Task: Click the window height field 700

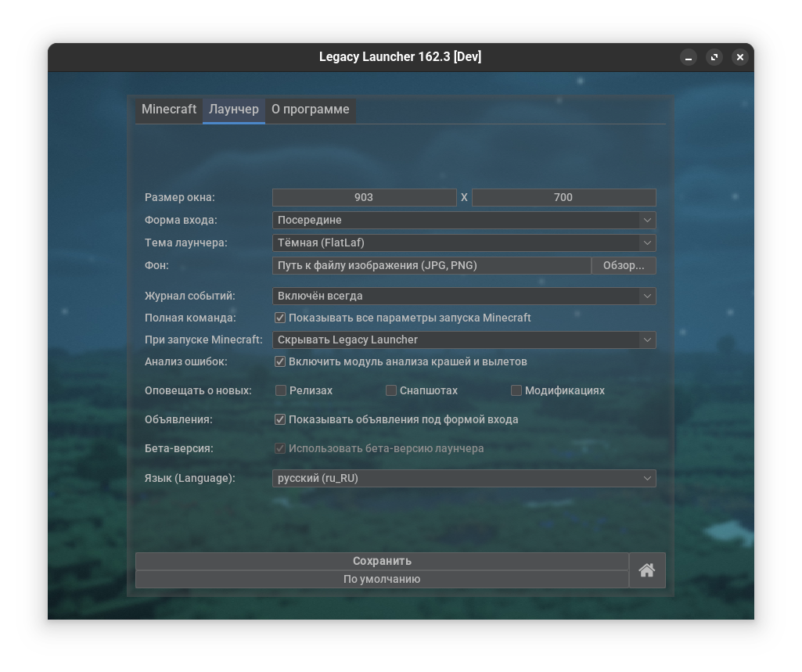Action: point(563,198)
